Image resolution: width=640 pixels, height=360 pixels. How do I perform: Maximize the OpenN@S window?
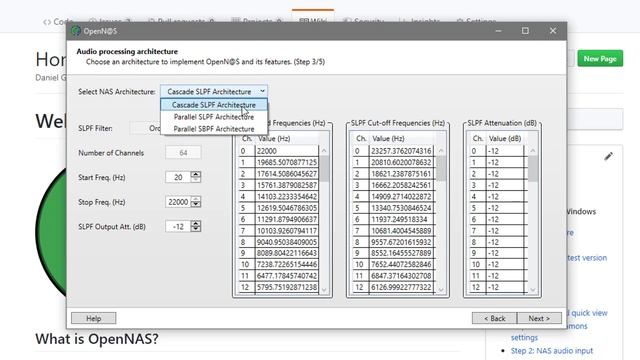point(525,31)
